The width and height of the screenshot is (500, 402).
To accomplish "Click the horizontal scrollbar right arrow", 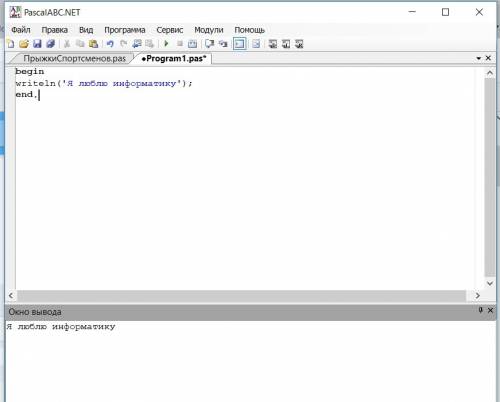I will coord(478,295).
